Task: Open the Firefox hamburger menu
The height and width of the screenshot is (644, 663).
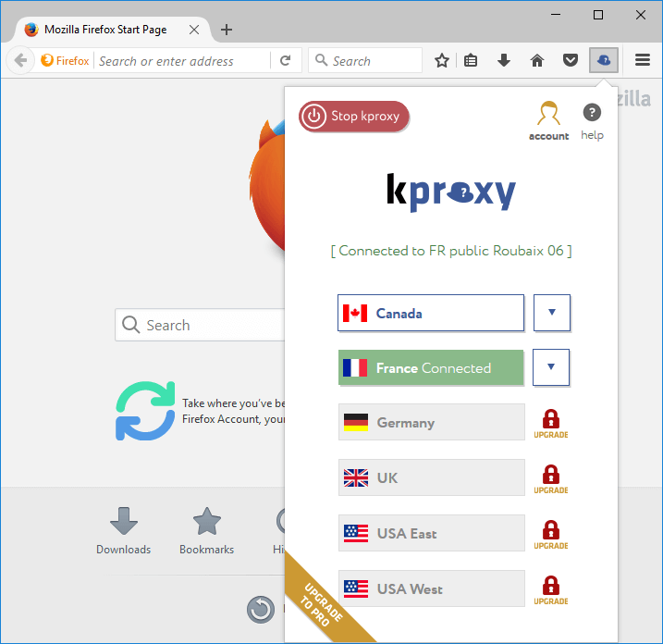Action: (x=643, y=60)
